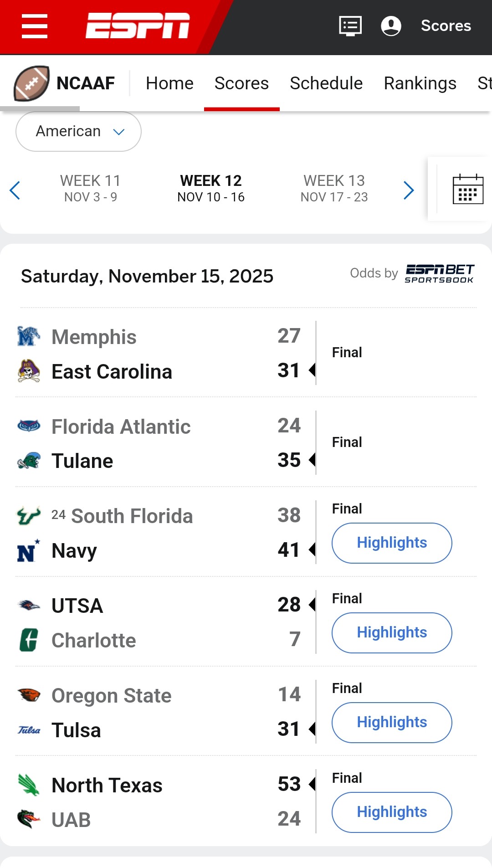Watch North Texas vs UAB Highlights
The width and height of the screenshot is (492, 868).
(392, 812)
